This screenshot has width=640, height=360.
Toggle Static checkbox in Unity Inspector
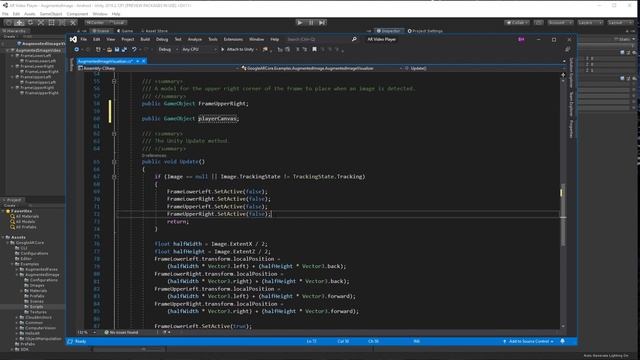tap(616, 39)
